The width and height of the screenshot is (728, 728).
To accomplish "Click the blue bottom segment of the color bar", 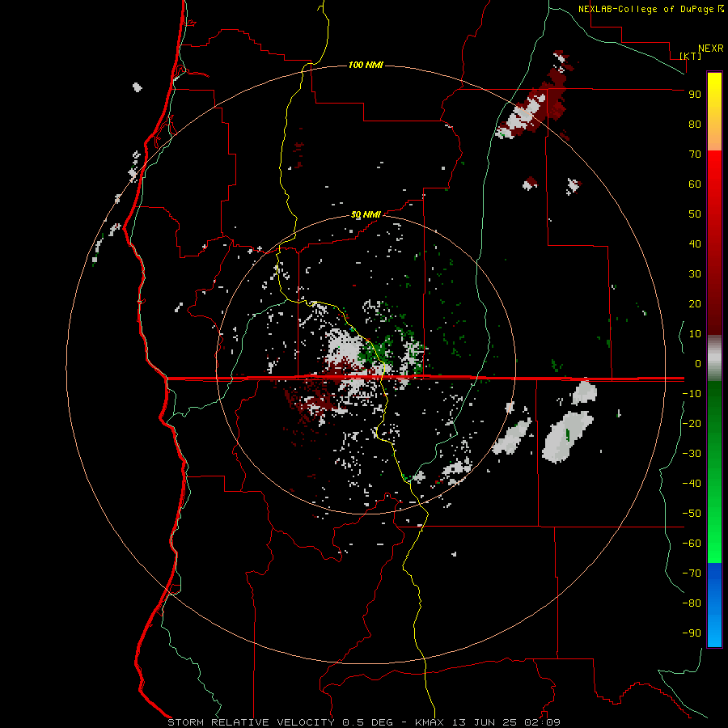I will [714, 605].
